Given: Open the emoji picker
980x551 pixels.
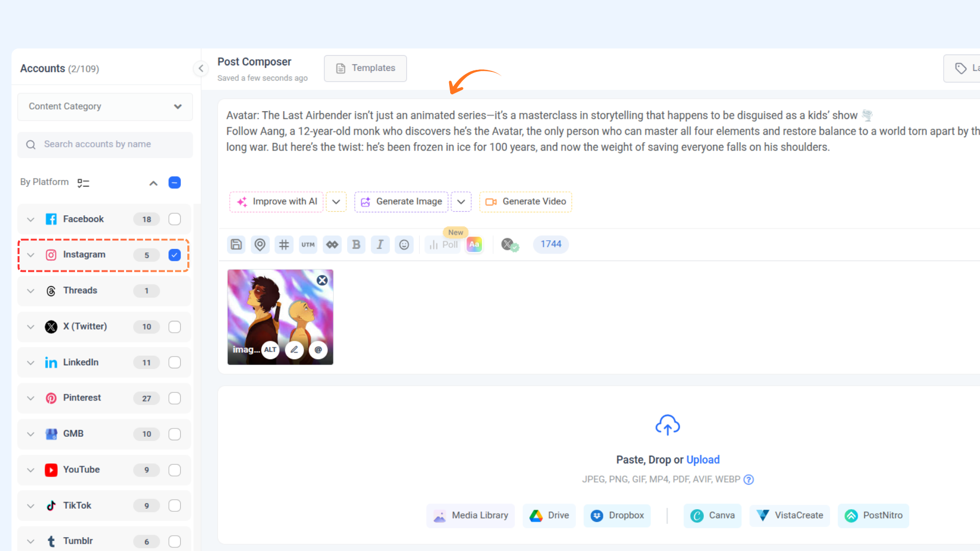Looking at the screenshot, I should [404, 244].
